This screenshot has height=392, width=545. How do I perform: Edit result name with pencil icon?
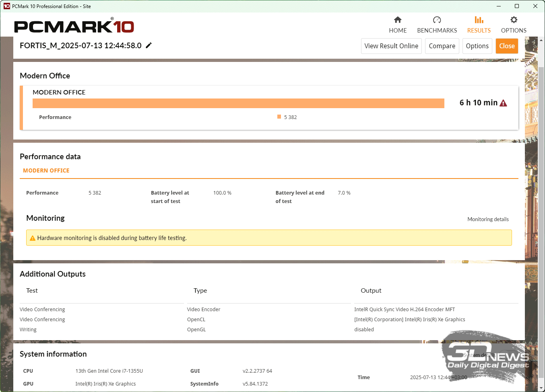click(x=149, y=45)
